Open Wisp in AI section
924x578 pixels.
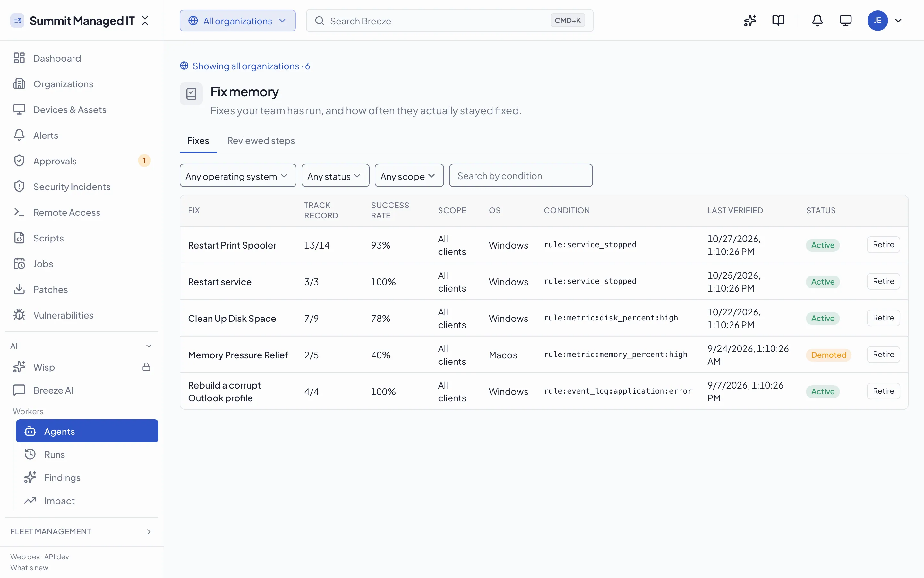(x=82, y=367)
